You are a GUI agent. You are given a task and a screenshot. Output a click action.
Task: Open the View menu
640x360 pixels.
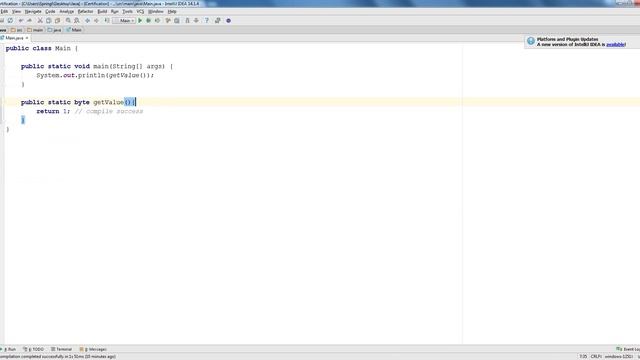tap(16, 12)
